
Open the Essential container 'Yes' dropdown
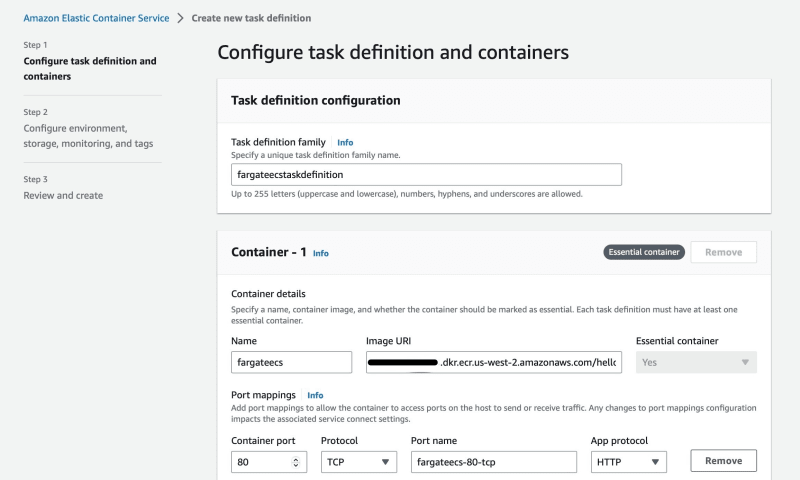pyautogui.click(x=696, y=362)
